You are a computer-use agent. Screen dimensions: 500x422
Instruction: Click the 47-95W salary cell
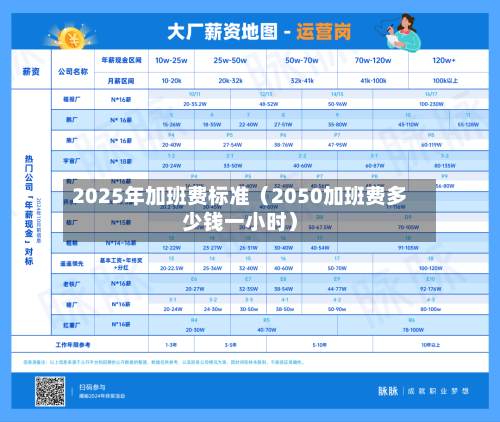(x=337, y=145)
